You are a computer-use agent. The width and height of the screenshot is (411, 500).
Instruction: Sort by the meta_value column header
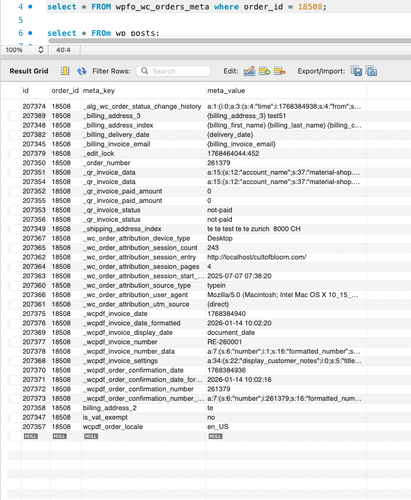pyautogui.click(x=226, y=91)
